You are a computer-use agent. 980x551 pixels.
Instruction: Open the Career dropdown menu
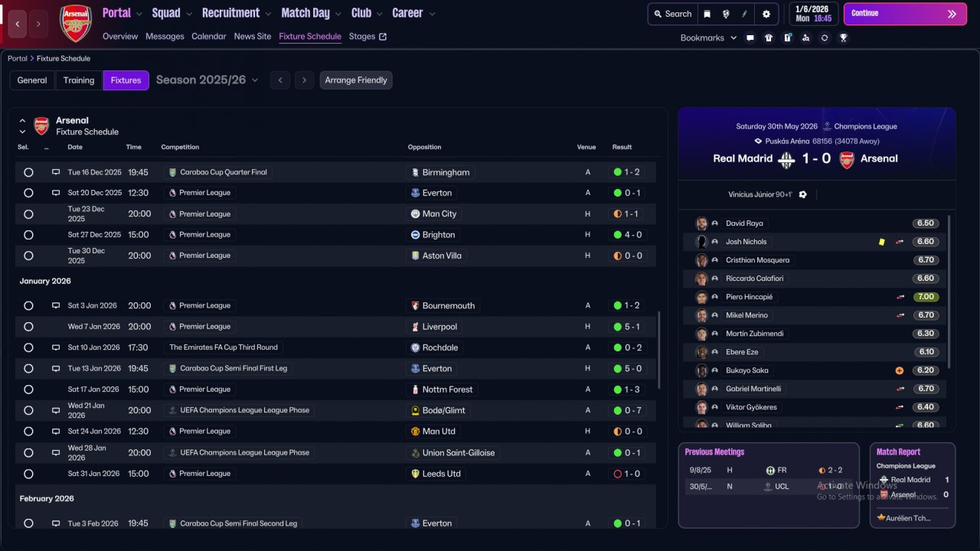[x=413, y=13]
